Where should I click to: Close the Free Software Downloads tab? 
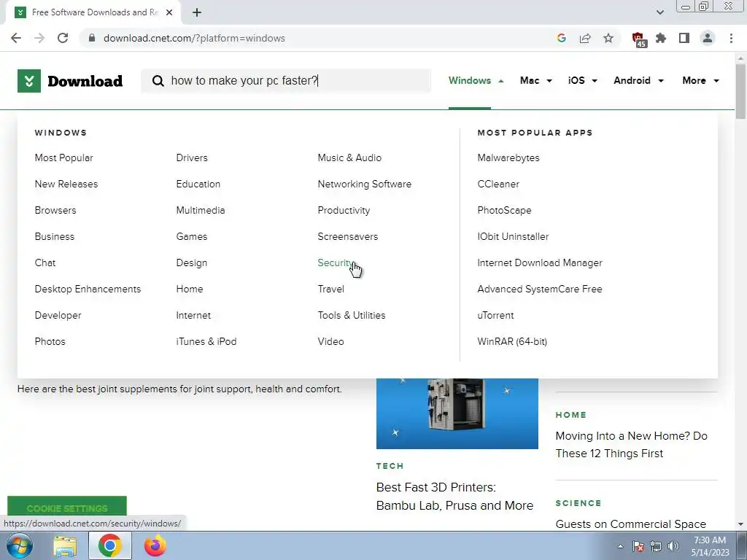169,12
